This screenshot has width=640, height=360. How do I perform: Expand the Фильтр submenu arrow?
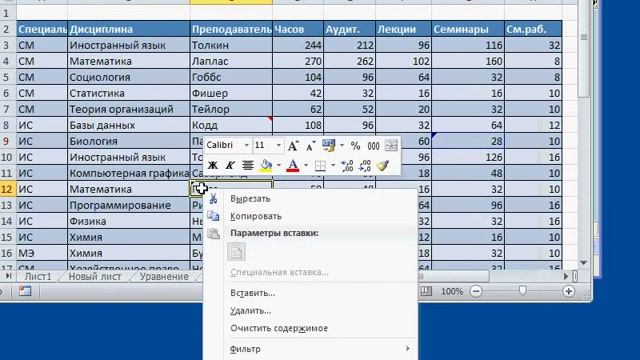point(407,349)
